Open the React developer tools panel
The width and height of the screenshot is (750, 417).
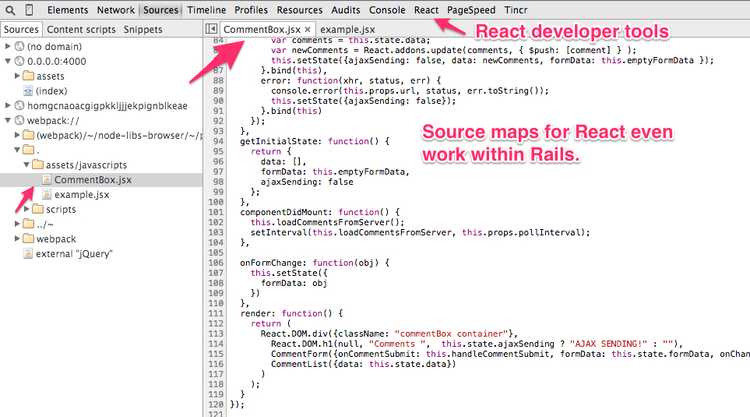(426, 10)
